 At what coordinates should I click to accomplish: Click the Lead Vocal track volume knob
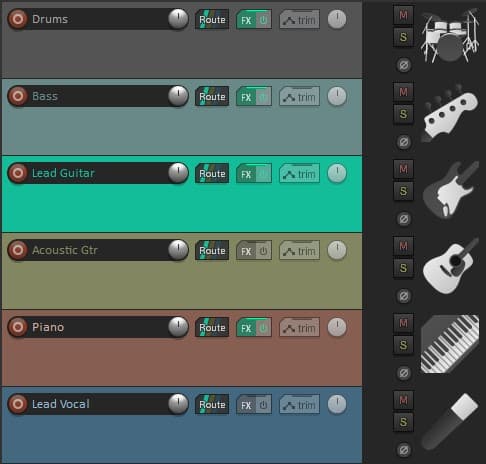pyautogui.click(x=178, y=404)
